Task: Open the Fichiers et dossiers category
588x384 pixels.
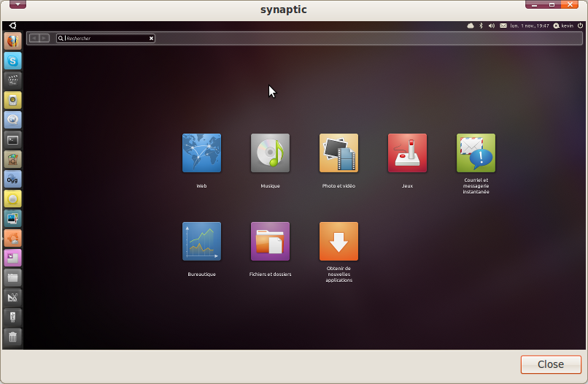Action: [270, 242]
